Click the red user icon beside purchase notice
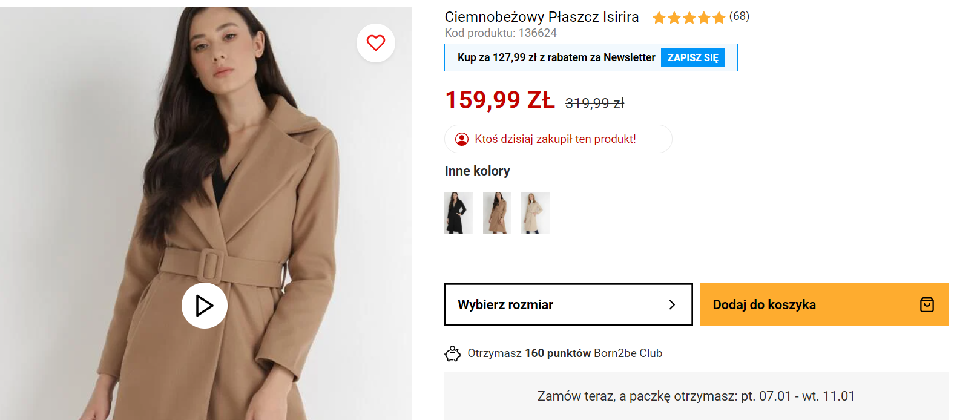Image resolution: width=980 pixels, height=420 pixels. (x=462, y=139)
